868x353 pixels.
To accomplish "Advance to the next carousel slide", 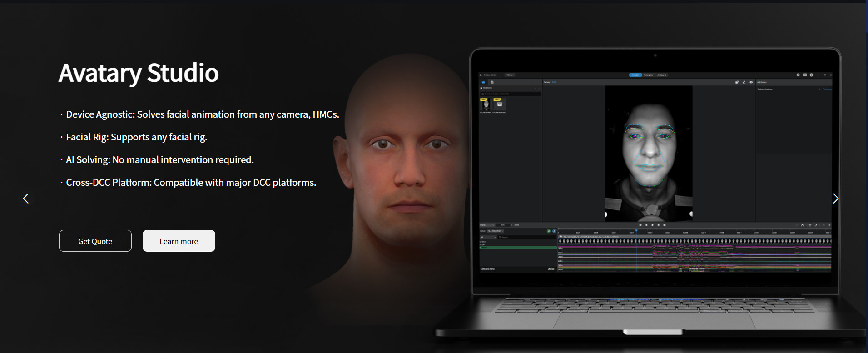I will pyautogui.click(x=835, y=199).
